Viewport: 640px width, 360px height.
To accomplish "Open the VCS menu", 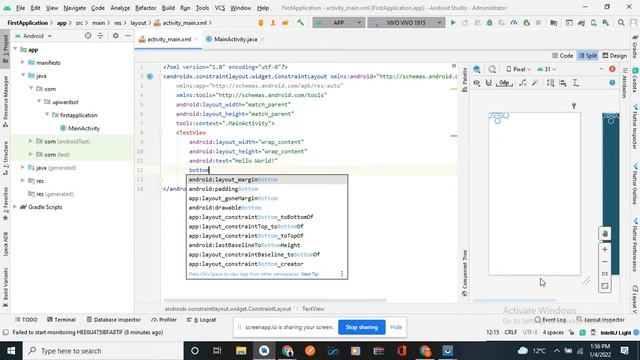I will pyautogui.click(x=220, y=8).
